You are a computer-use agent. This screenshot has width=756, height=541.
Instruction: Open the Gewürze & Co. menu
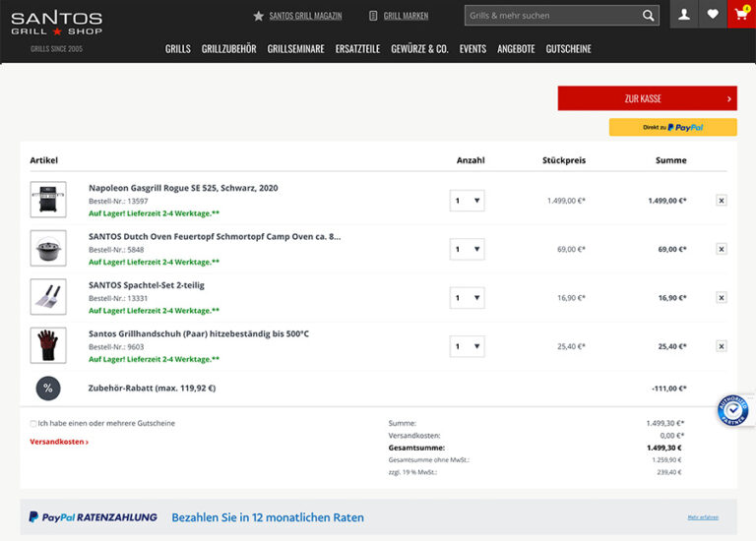pyautogui.click(x=419, y=48)
